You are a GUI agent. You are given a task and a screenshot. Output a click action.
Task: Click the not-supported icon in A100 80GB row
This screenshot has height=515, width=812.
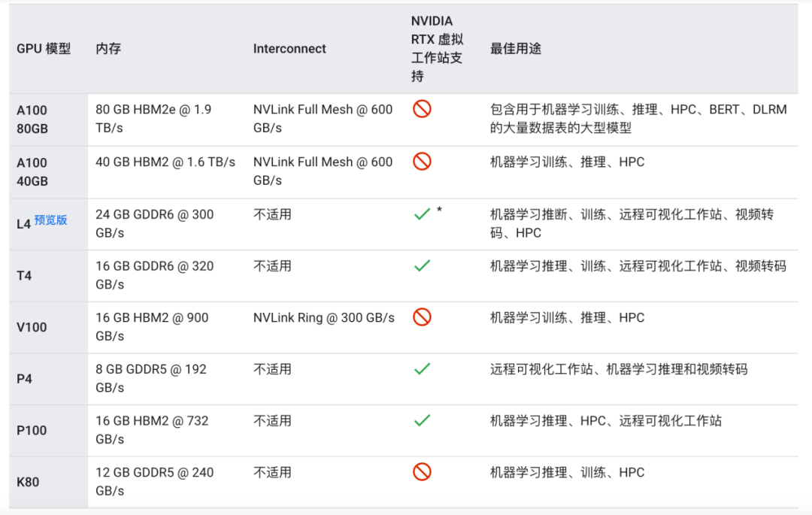422,109
